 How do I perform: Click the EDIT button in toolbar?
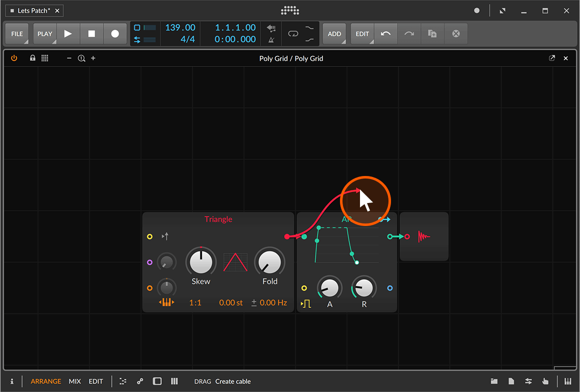(362, 34)
